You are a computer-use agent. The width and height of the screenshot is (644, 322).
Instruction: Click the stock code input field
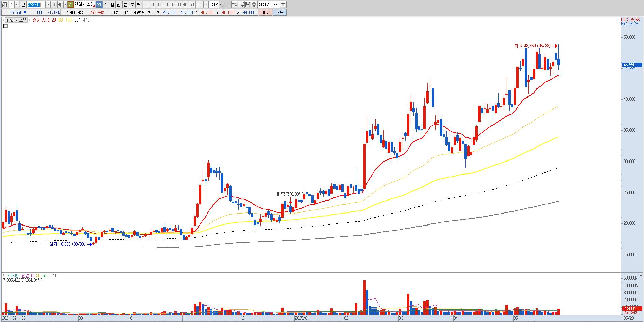(x=36, y=4)
